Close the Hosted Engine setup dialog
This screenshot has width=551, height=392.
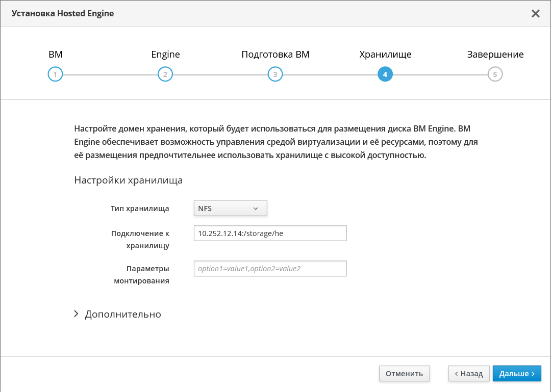[536, 13]
